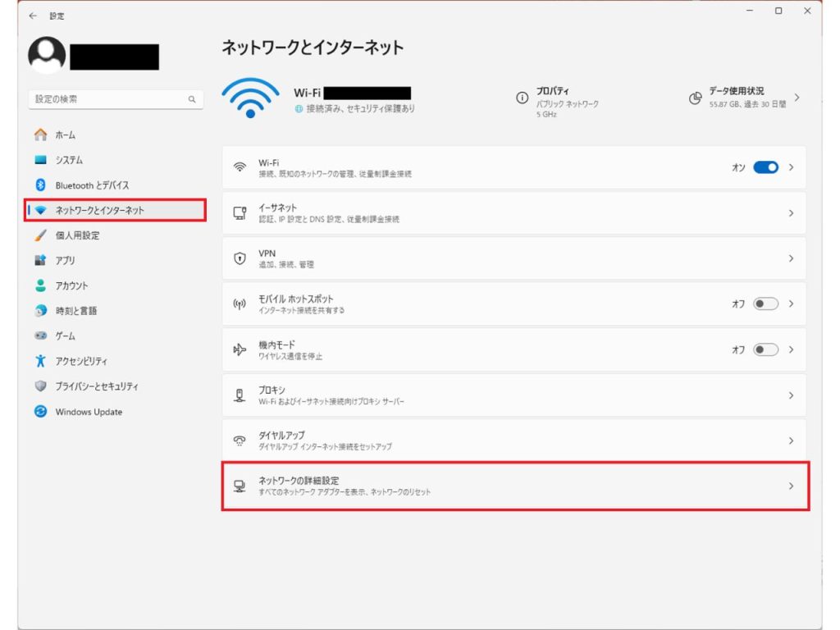Screen dimensions: 840x630
Task: Turn on airplane mode toggle
Action: (765, 349)
